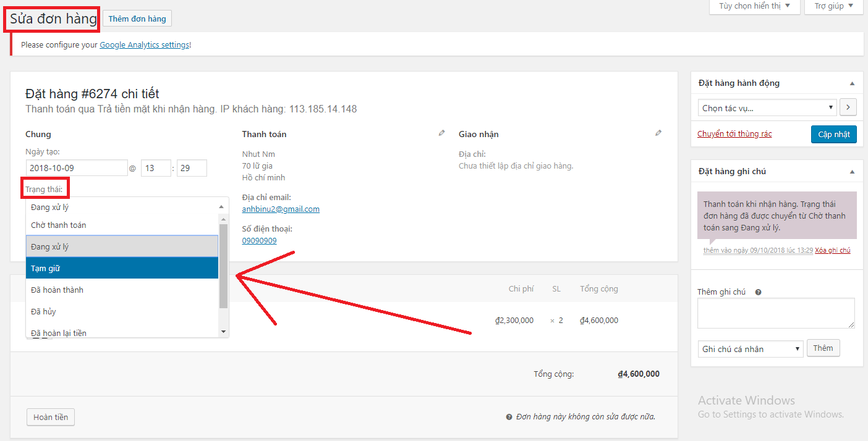Choose Đã hoàn thành status option
This screenshot has width=868, height=441.
pos(122,290)
